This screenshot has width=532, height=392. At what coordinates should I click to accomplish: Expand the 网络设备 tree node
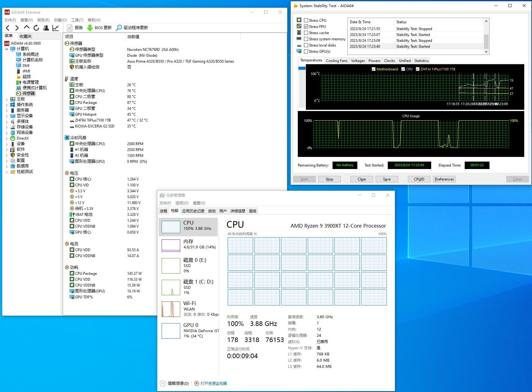[x=7, y=133]
